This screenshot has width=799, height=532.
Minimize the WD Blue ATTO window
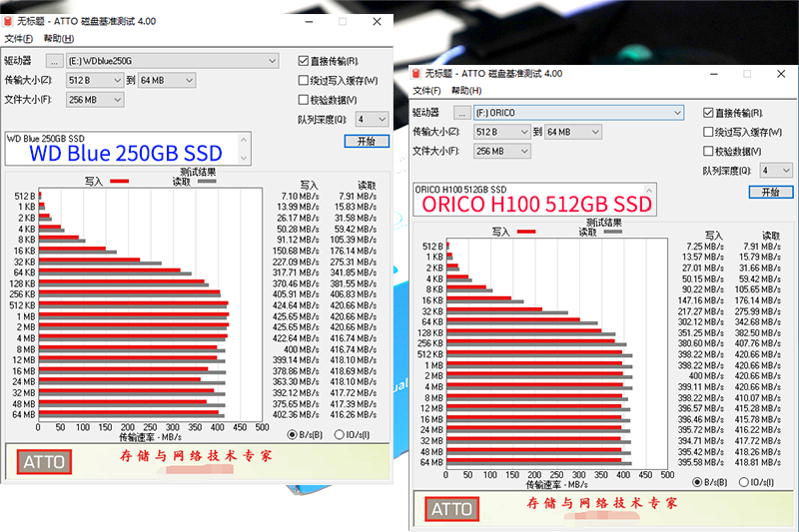click(x=310, y=21)
